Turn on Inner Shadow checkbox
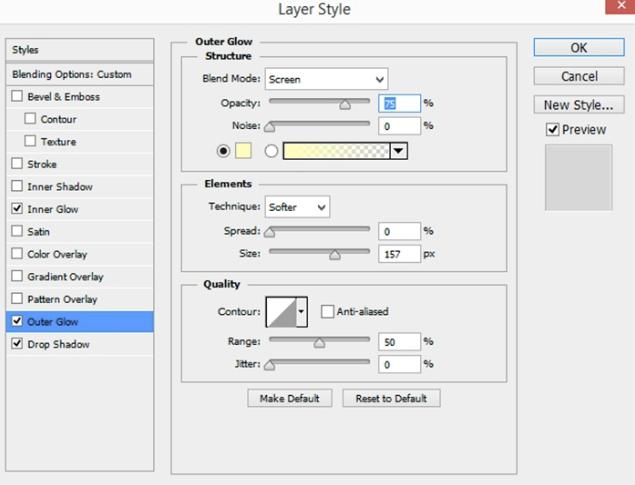 pos(17,186)
